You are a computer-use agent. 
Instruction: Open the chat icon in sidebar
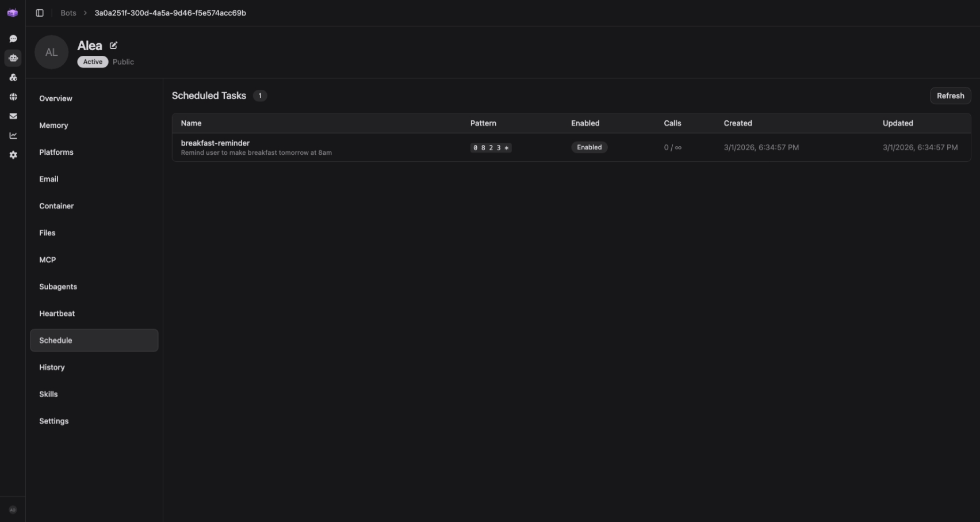tap(13, 39)
